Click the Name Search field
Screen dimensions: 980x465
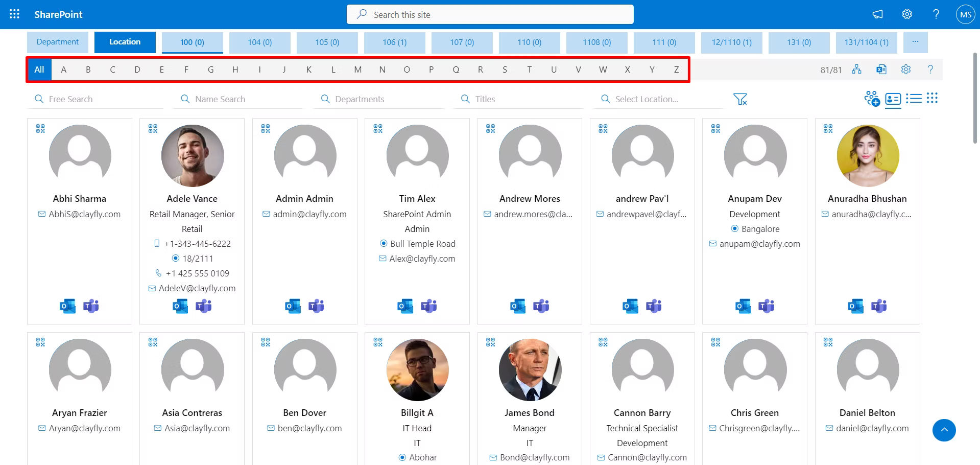[238, 99]
